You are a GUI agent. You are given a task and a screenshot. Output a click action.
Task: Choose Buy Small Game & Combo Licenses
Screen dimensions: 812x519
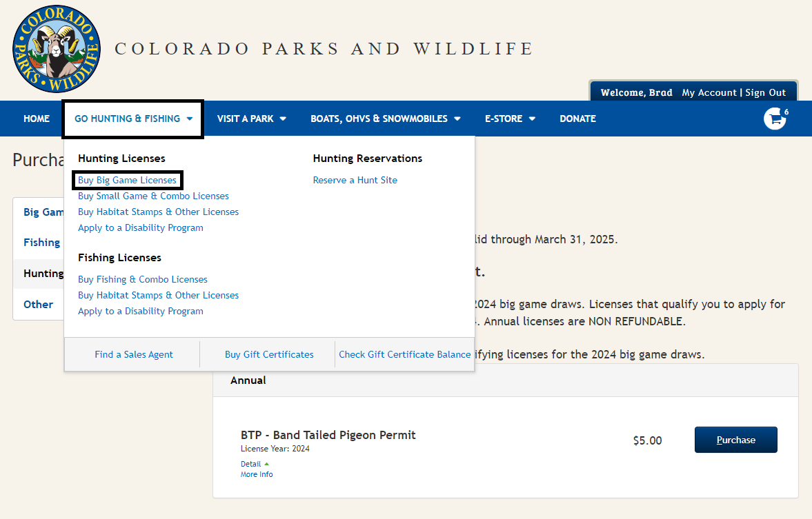[153, 196]
